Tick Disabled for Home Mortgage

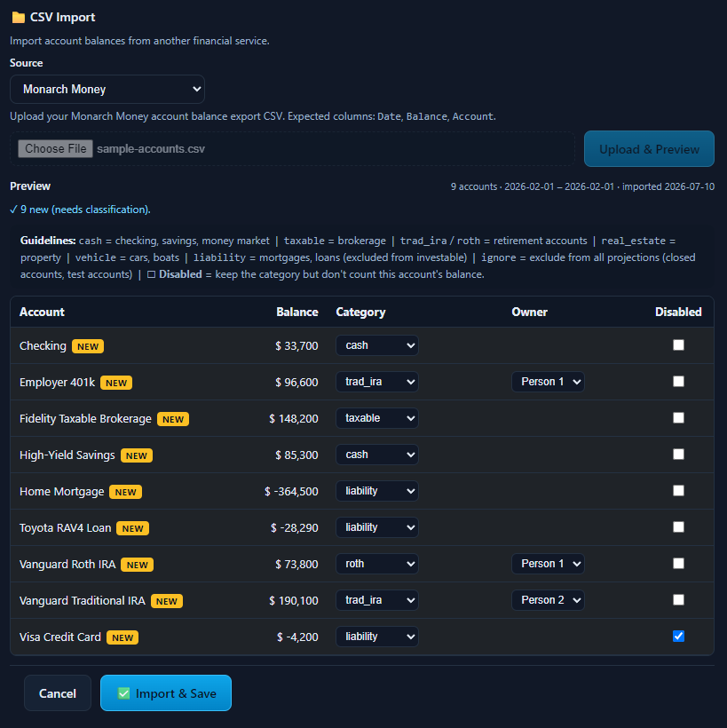pos(678,490)
